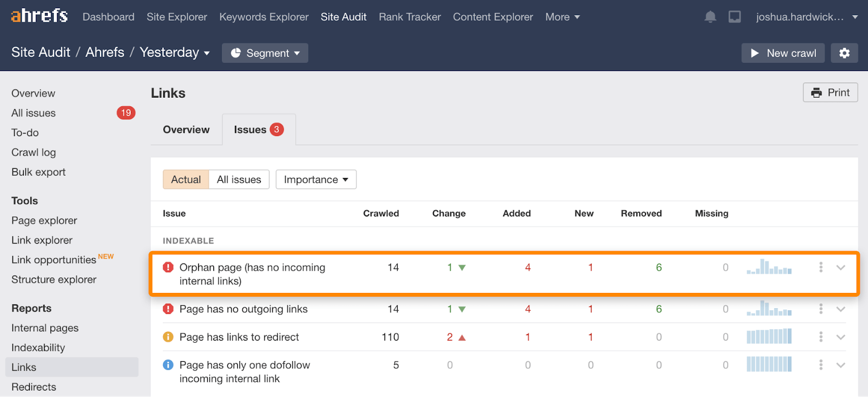The height and width of the screenshot is (397, 868).
Task: Open Bulk export in the sidebar
Action: pos(39,172)
